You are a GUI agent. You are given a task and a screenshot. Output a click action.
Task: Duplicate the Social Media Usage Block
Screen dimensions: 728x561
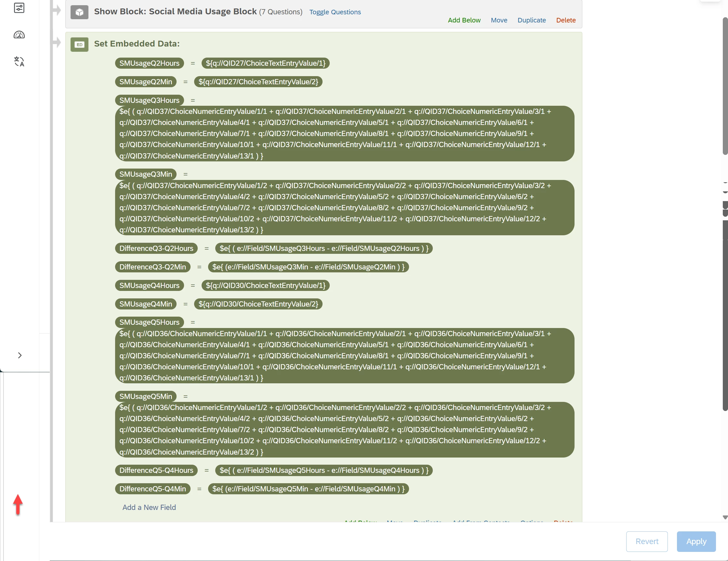click(531, 20)
